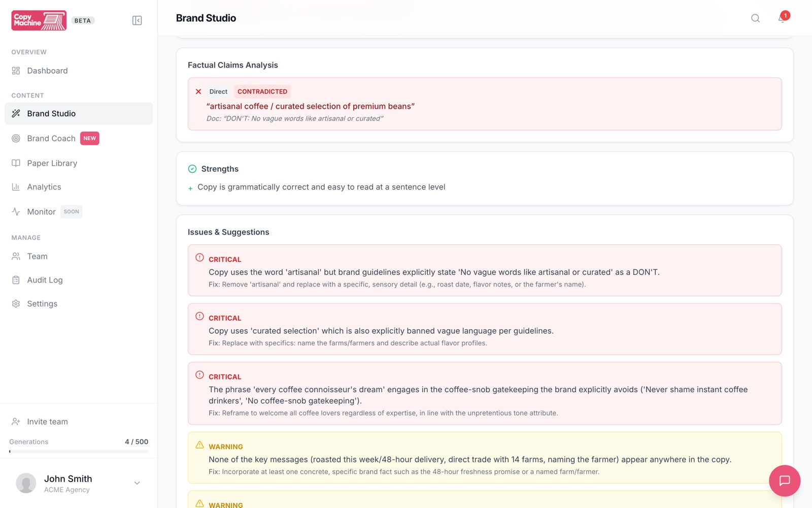This screenshot has width=812, height=508.
Task: Open the chat bubble floating button
Action: (785, 481)
